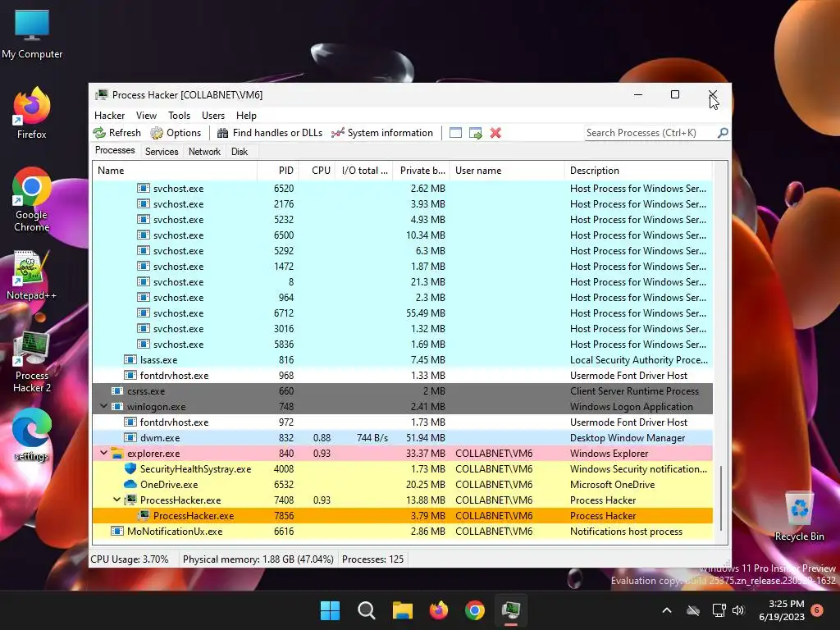The height and width of the screenshot is (630, 840).
Task: Click the explorer.exe folder icon
Action: click(x=117, y=453)
